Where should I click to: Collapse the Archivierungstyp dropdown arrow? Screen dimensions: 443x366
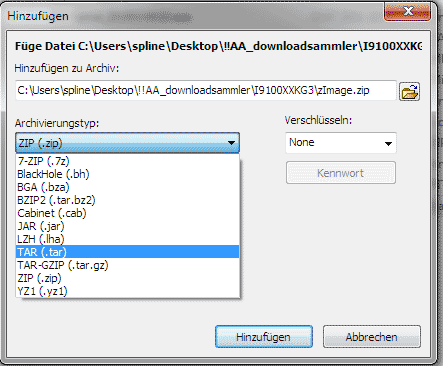tap(231, 143)
